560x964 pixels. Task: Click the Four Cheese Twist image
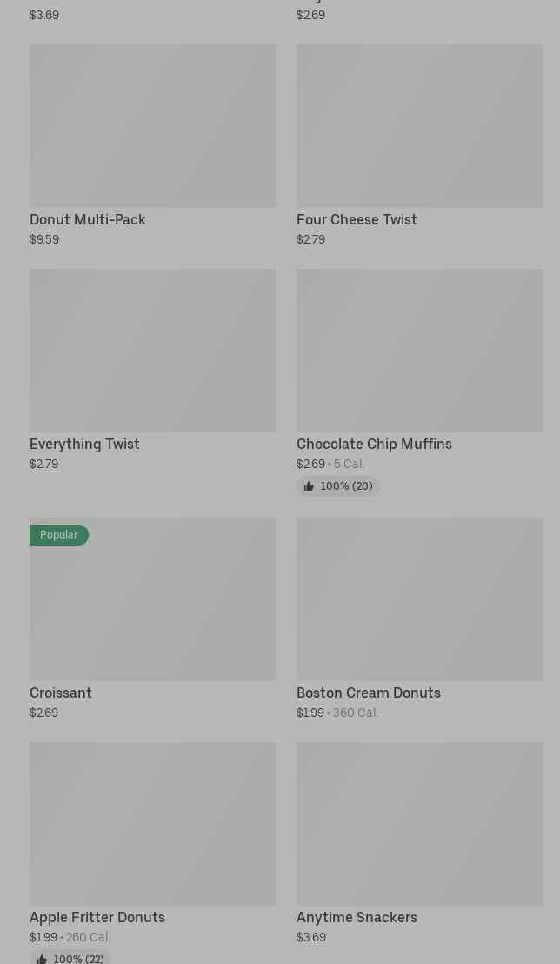coord(419,125)
